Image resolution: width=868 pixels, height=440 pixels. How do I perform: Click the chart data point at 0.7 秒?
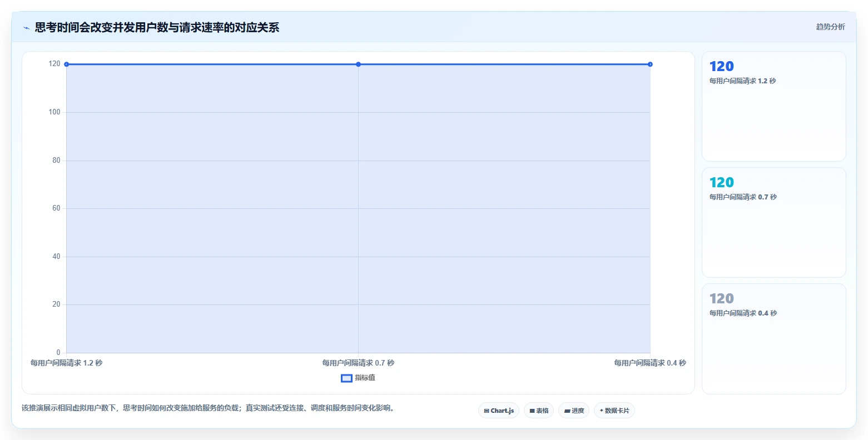click(358, 64)
